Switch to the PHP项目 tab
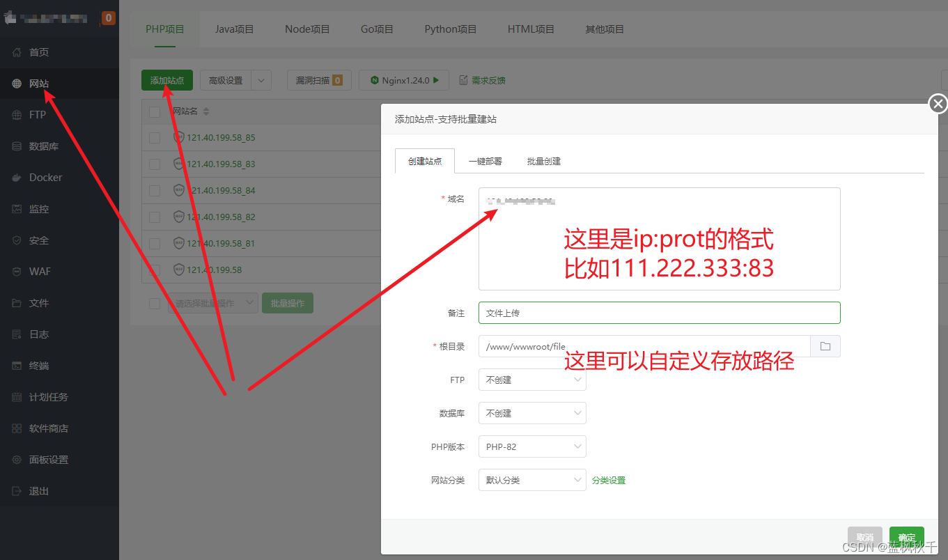This screenshot has height=560, width=948. coord(165,29)
